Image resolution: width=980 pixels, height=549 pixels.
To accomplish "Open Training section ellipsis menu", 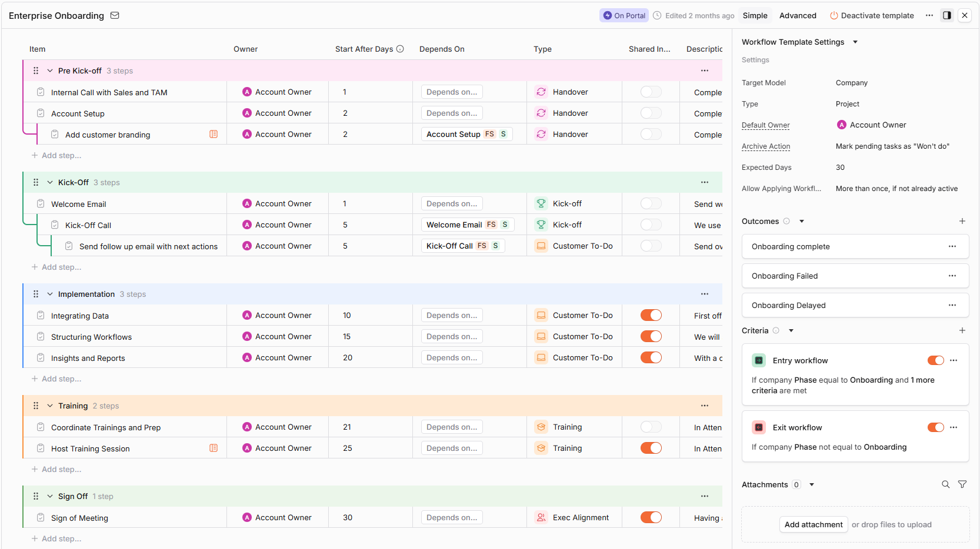I will point(705,406).
